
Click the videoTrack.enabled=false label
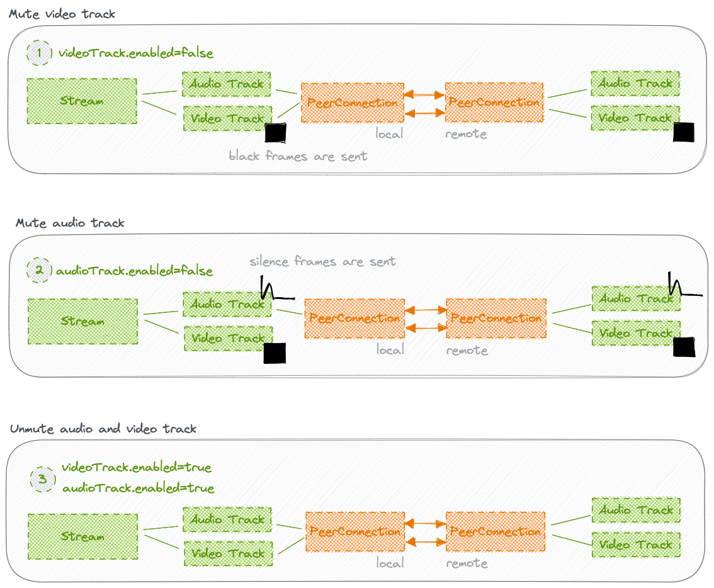136,54
